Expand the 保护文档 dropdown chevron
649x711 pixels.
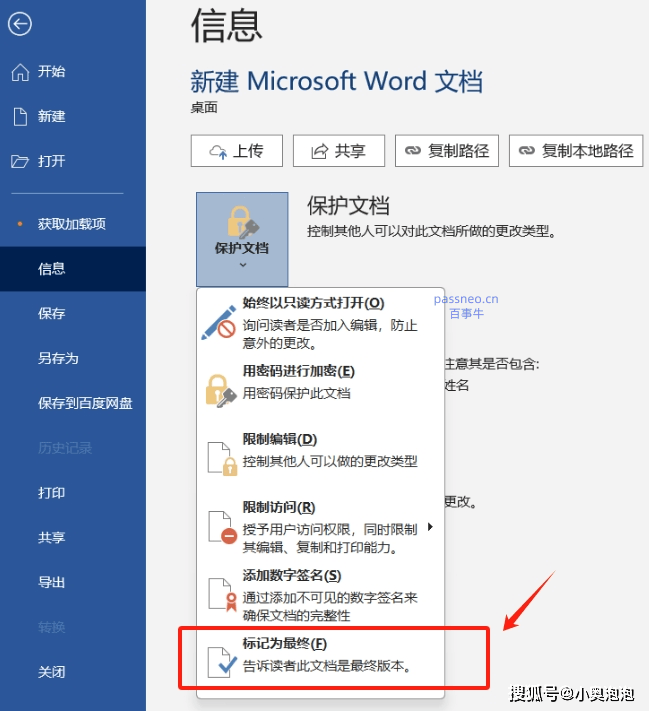coord(243,265)
